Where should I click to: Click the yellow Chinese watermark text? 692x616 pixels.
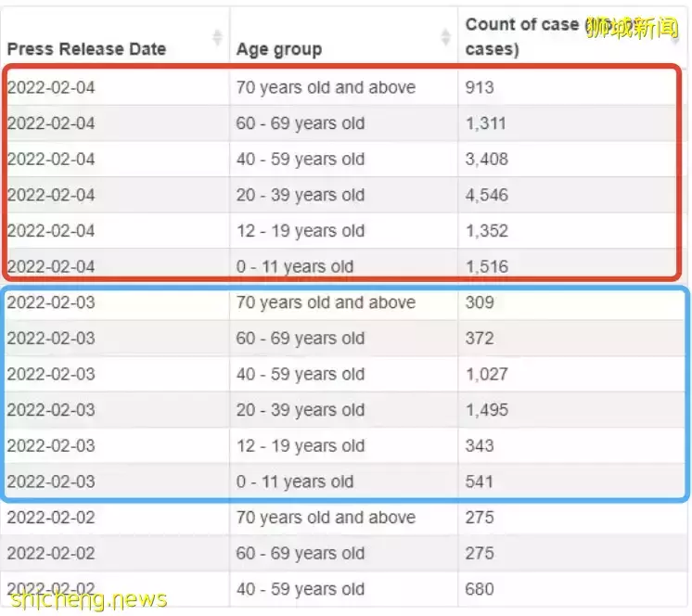click(x=631, y=28)
